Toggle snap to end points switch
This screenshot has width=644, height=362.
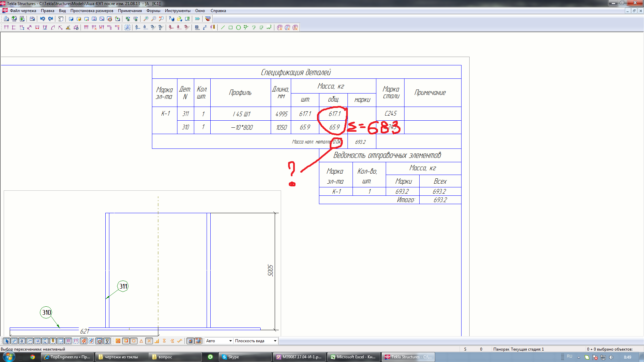(126, 341)
